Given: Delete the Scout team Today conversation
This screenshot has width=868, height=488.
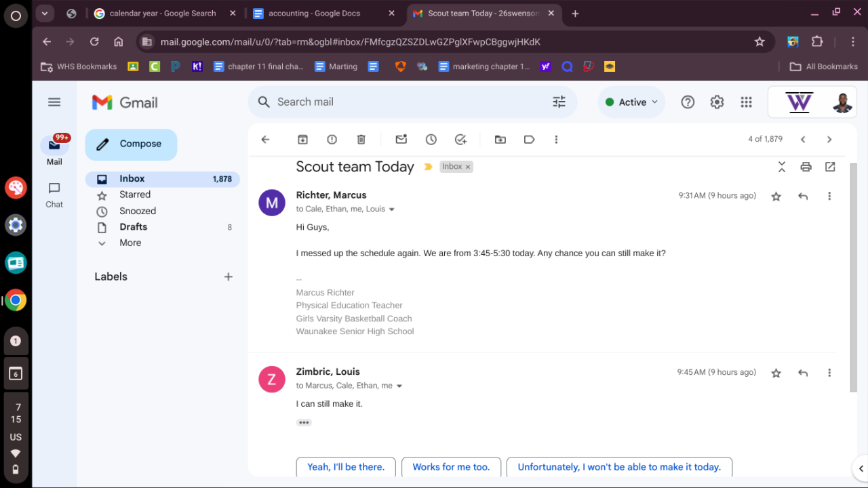Looking at the screenshot, I should tap(361, 140).
